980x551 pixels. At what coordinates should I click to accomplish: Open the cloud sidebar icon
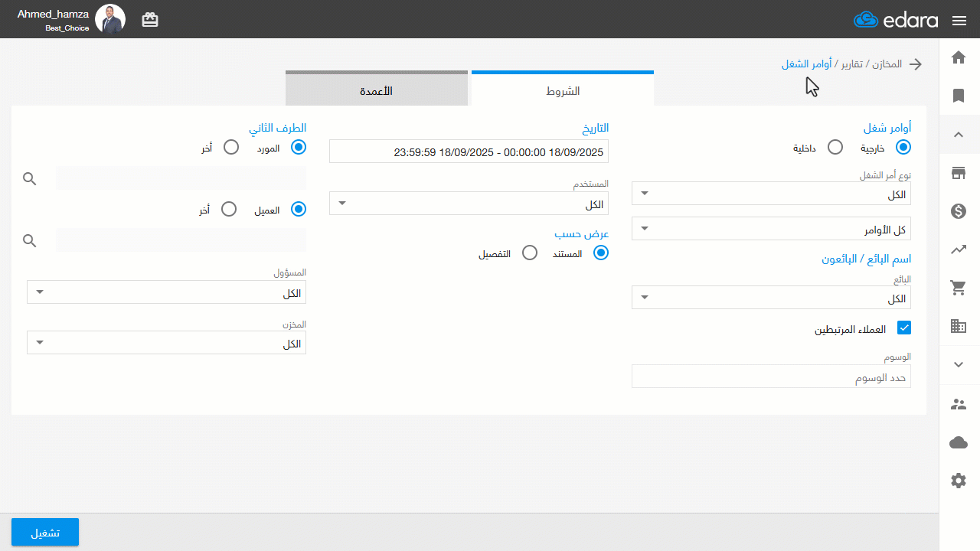[959, 442]
